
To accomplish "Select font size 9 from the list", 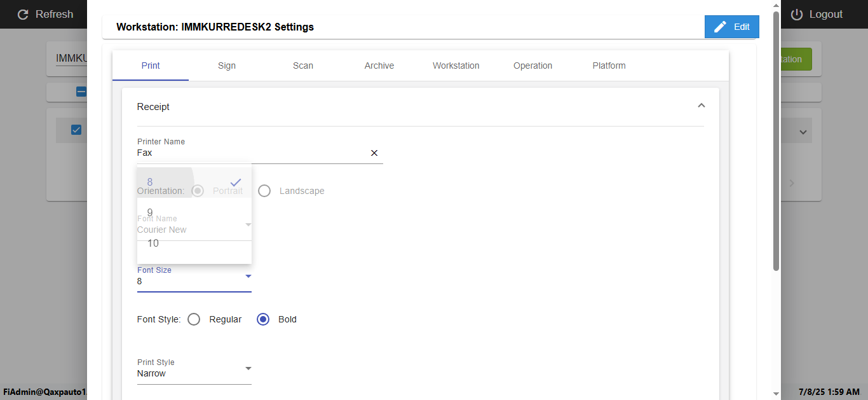I will coord(150,212).
